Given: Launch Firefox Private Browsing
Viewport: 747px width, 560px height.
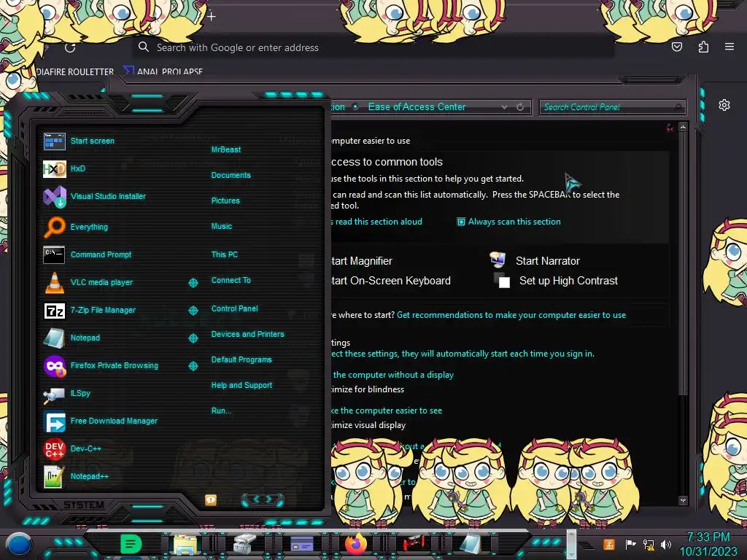Looking at the screenshot, I should [101, 366].
